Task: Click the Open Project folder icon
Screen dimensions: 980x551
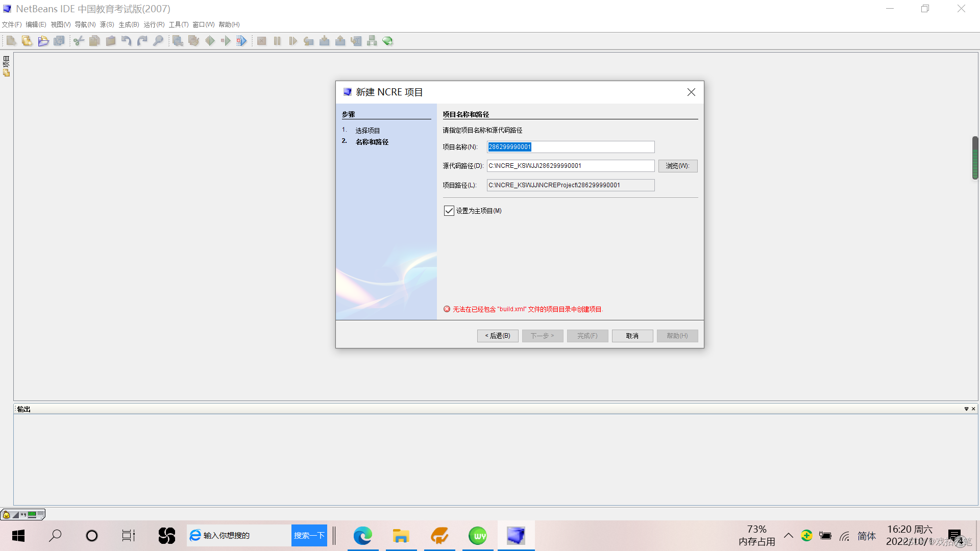Action: [43, 41]
